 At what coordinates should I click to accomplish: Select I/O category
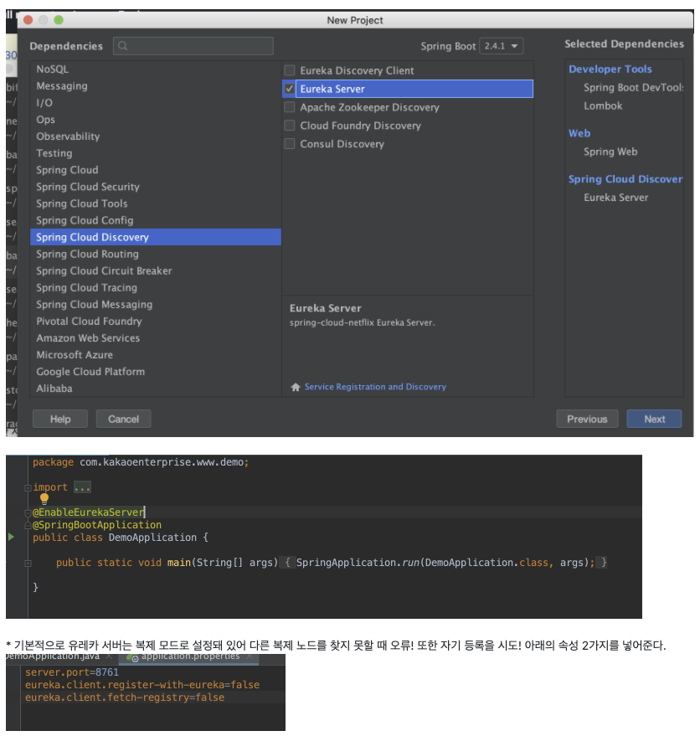[156, 103]
